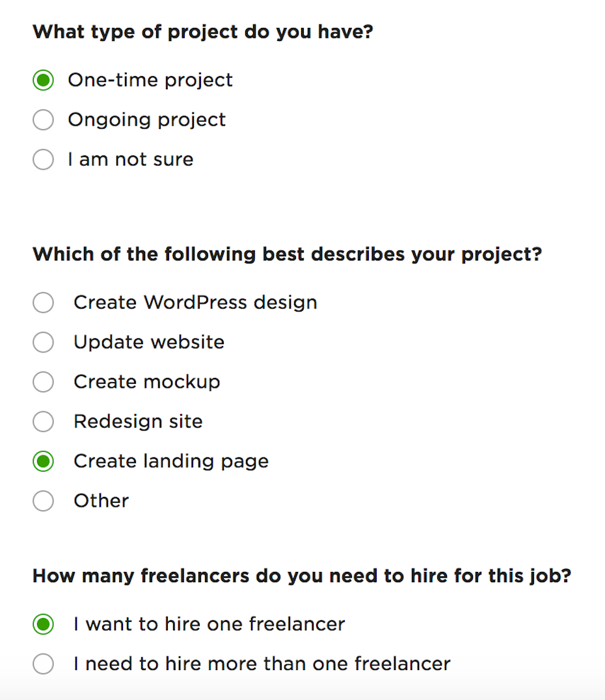Image resolution: width=605 pixels, height=700 pixels.
Task: Select the One-time project radio button
Action: pyautogui.click(x=43, y=81)
